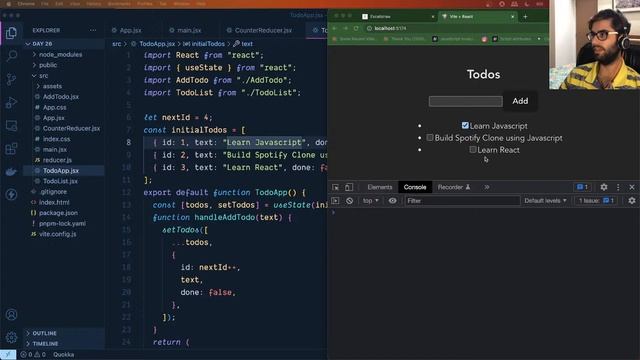
Task: Open the DevTools issues badge counter
Action: 582,187
